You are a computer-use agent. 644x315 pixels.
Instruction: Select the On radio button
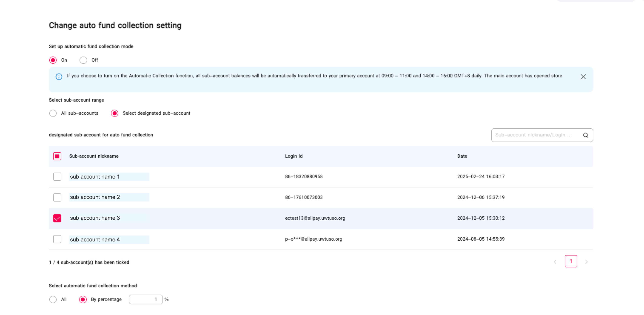(x=53, y=60)
